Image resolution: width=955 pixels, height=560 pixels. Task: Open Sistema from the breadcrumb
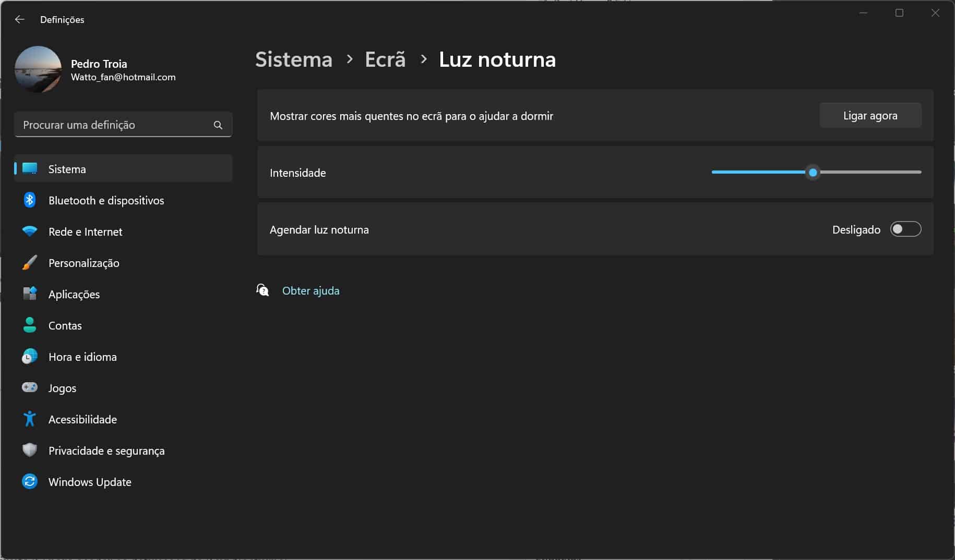coord(293,59)
